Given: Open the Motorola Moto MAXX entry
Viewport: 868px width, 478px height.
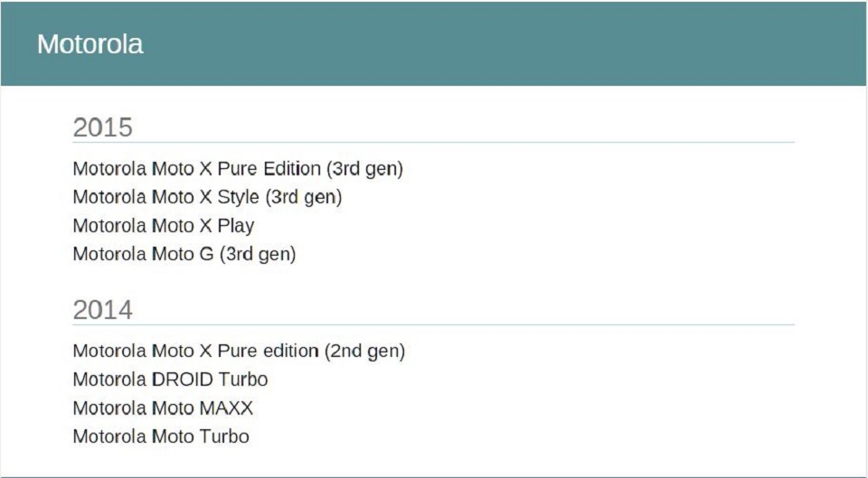Looking at the screenshot, I should click(164, 408).
